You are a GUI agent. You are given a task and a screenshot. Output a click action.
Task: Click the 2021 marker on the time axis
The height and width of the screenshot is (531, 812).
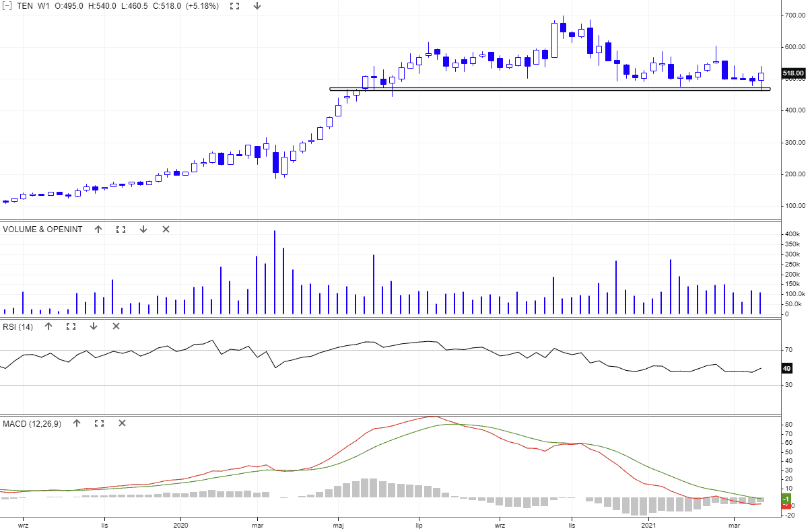point(648,524)
